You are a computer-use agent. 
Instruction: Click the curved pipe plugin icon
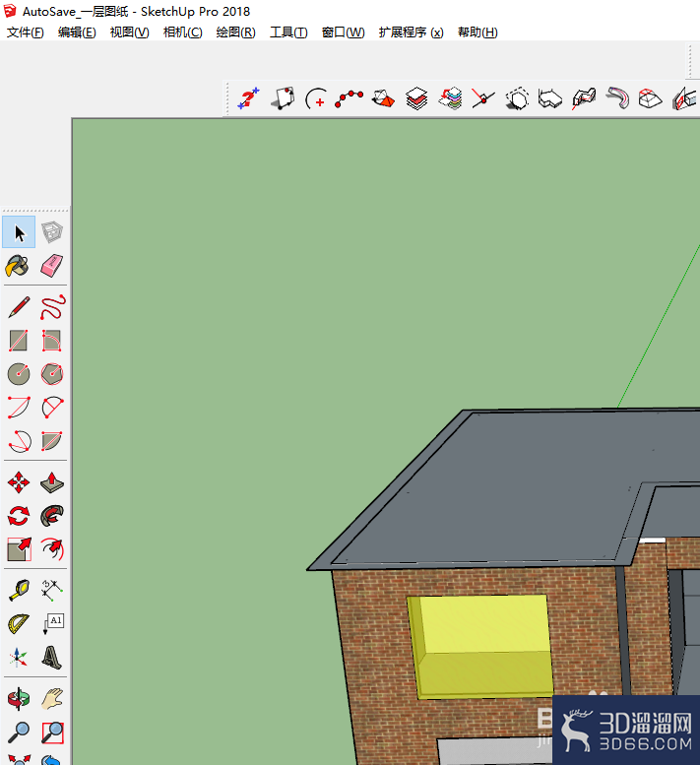(x=617, y=99)
